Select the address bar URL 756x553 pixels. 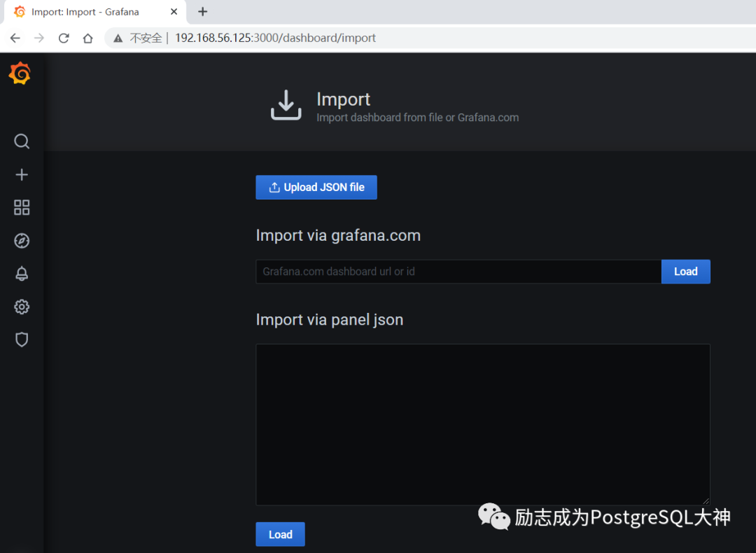pos(275,38)
